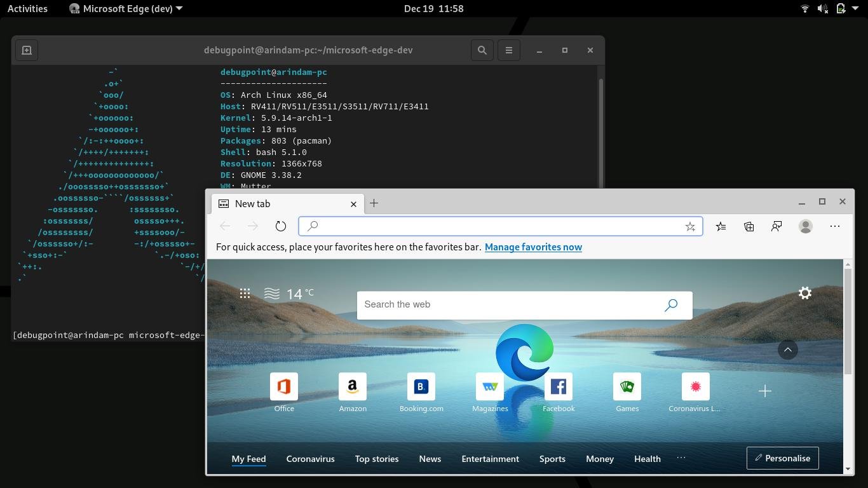Image resolution: width=868 pixels, height=488 pixels.
Task: Open page layout settings gear on new tab
Action: click(804, 293)
